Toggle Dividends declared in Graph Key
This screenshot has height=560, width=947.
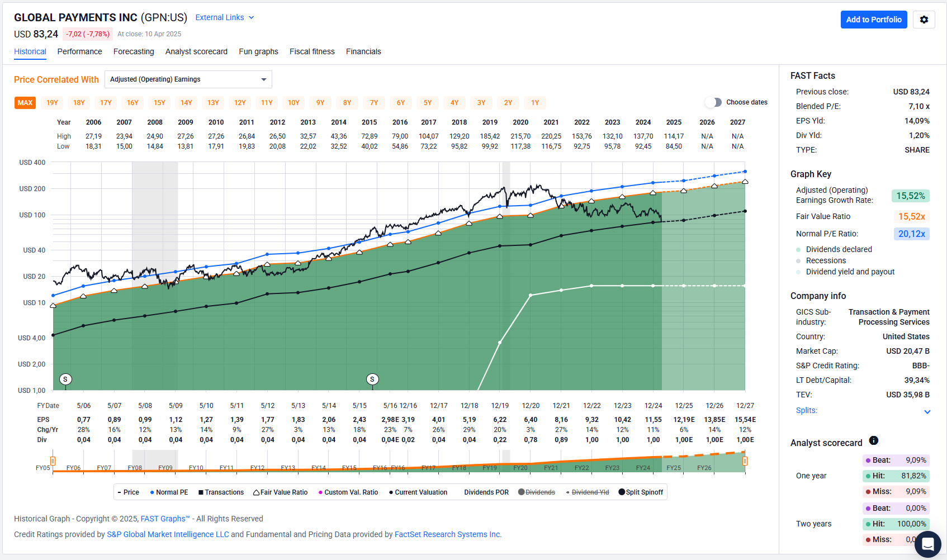click(x=839, y=249)
